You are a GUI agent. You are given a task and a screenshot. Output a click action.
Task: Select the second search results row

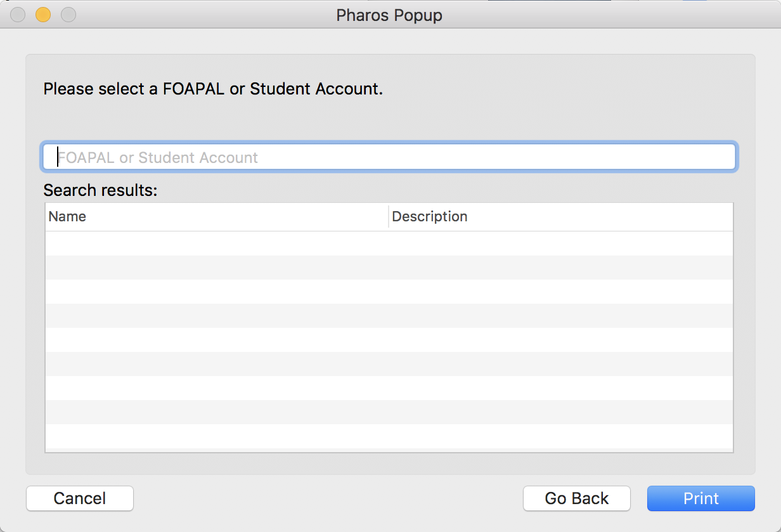click(389, 268)
